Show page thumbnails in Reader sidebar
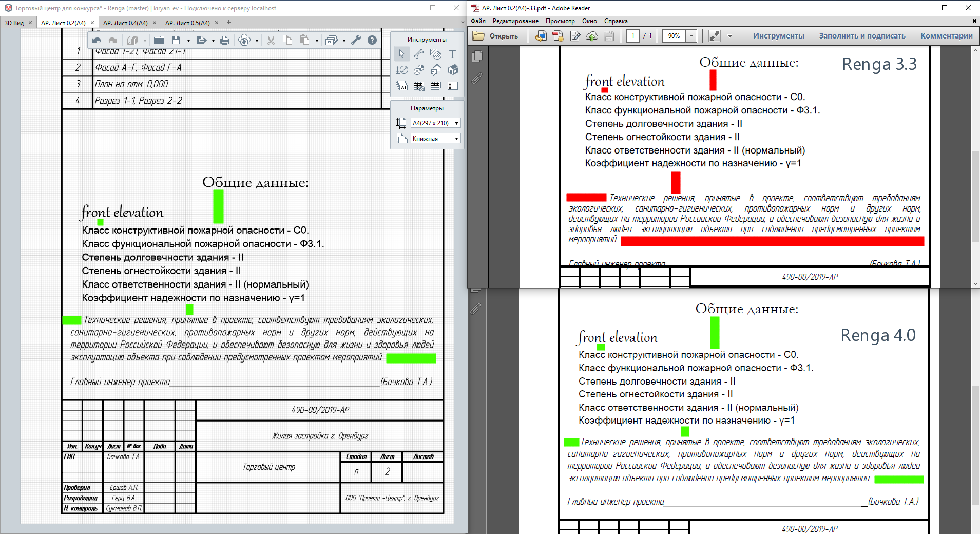This screenshot has height=534, width=980. 477,56
